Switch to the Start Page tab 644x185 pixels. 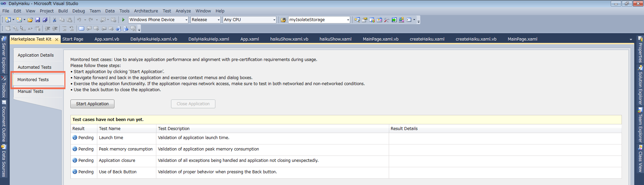[73, 39]
